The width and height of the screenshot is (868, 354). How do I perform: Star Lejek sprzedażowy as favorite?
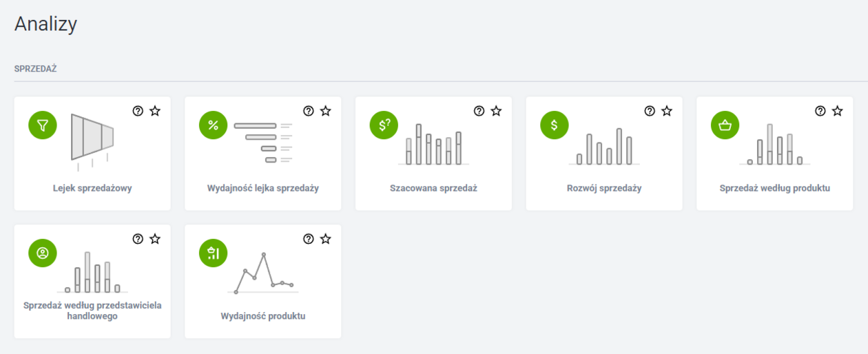click(x=155, y=111)
